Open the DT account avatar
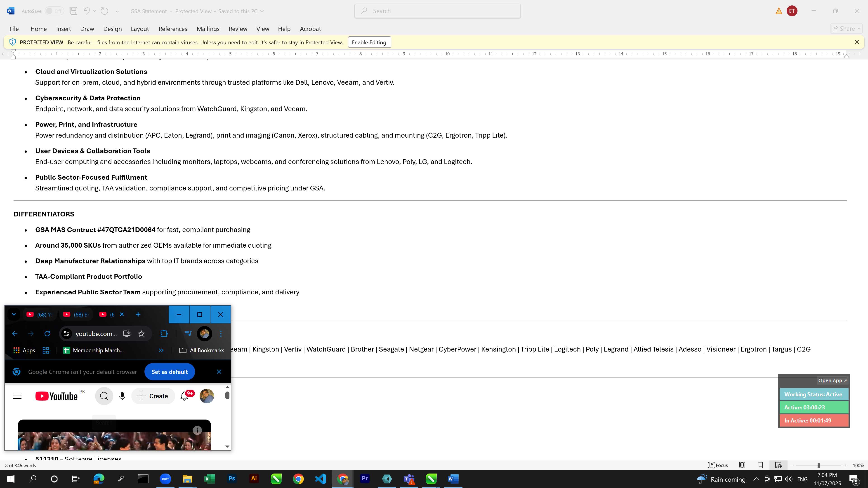Screen dimensions: 868x488 coord(792,11)
